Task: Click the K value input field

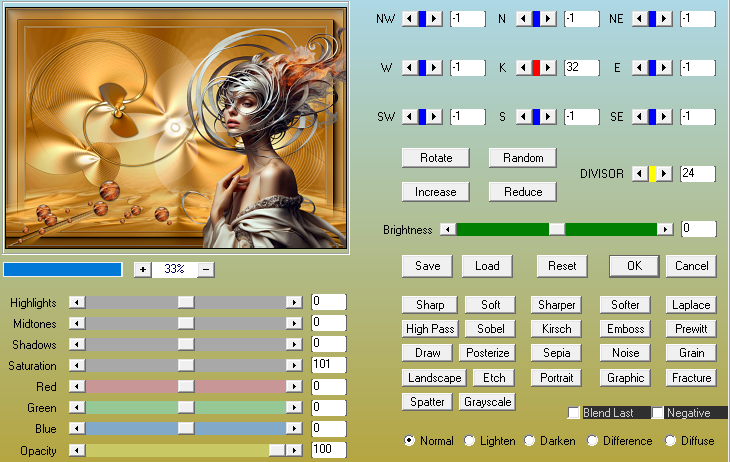Action: coord(581,68)
